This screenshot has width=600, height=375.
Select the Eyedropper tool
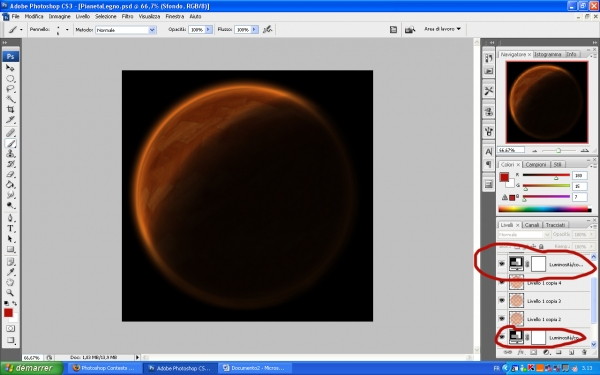[x=10, y=272]
